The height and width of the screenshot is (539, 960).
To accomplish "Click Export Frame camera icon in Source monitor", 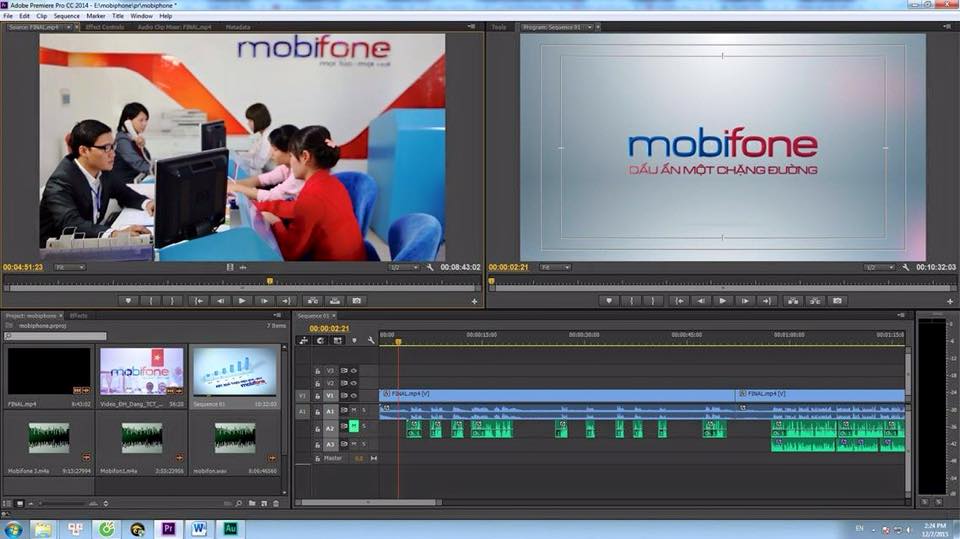I will [357, 300].
